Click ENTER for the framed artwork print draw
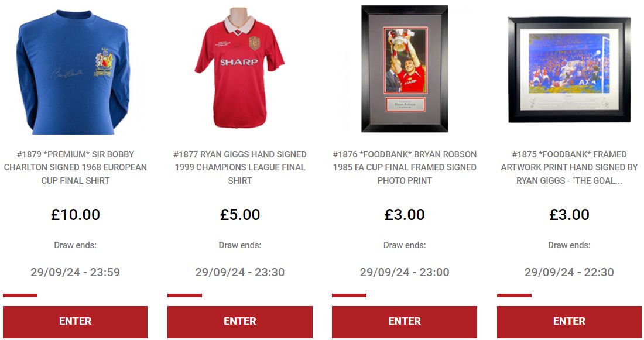This screenshot has width=644, height=340. click(569, 321)
